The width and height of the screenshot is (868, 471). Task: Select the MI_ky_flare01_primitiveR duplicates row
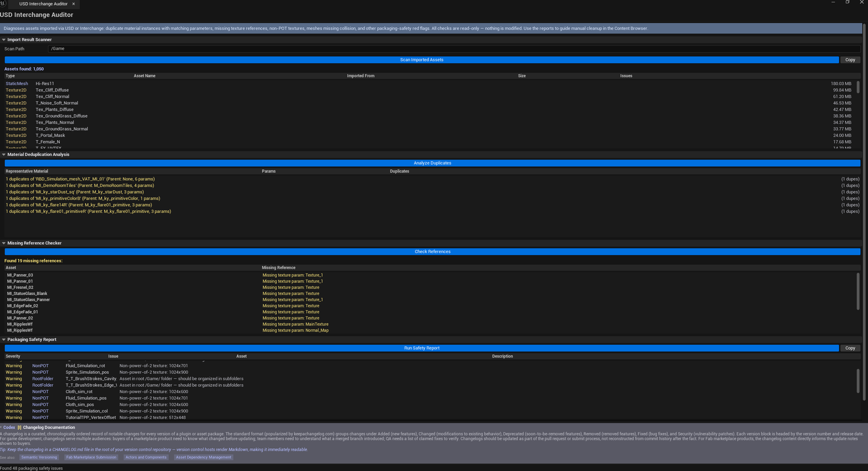click(x=432, y=212)
